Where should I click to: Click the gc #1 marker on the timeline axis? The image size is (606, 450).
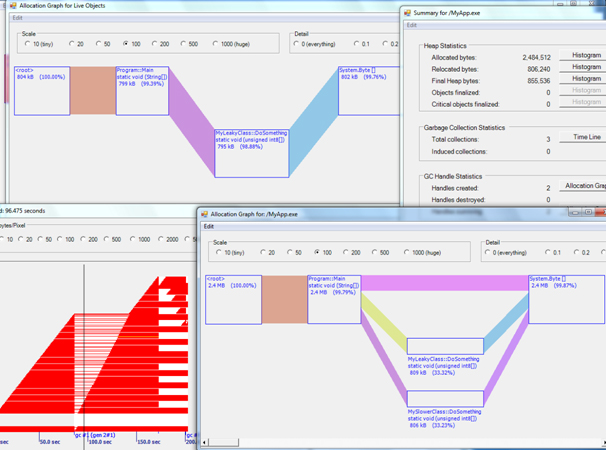point(82,435)
